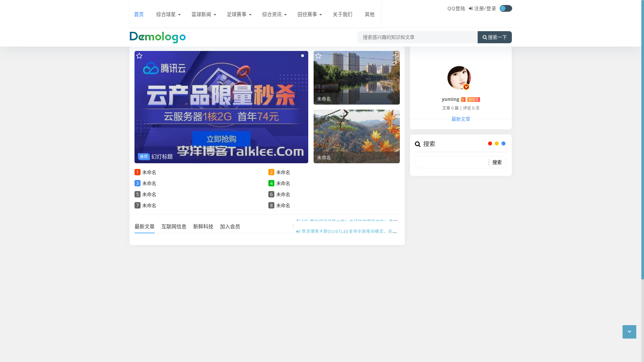Open ranked article number 8 未命名
Screen dimensions: 644x362
point(283,205)
